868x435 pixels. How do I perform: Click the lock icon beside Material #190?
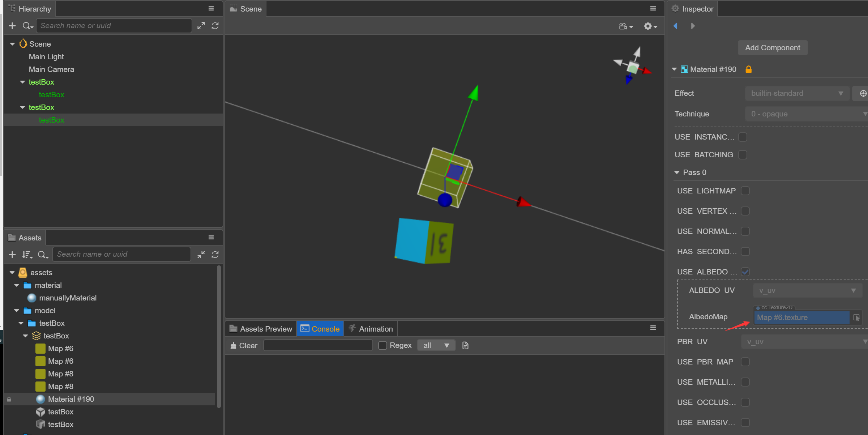[x=748, y=69]
